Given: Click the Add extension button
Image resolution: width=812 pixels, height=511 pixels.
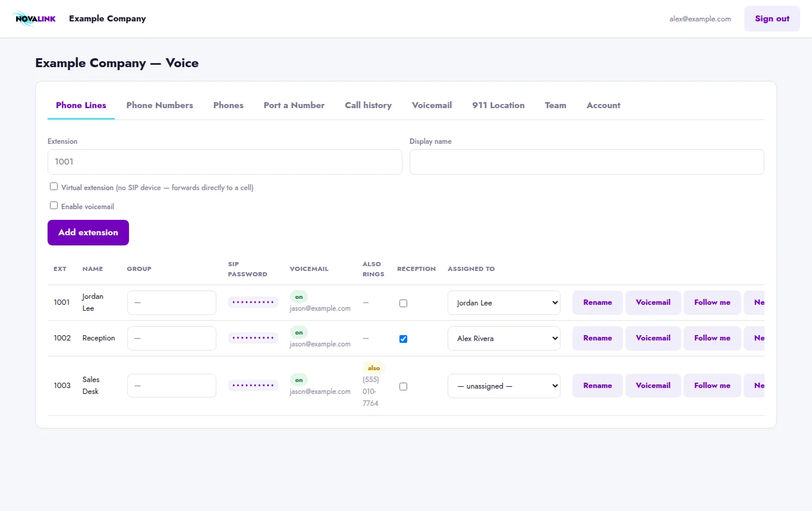Looking at the screenshot, I should pyautogui.click(x=88, y=232).
